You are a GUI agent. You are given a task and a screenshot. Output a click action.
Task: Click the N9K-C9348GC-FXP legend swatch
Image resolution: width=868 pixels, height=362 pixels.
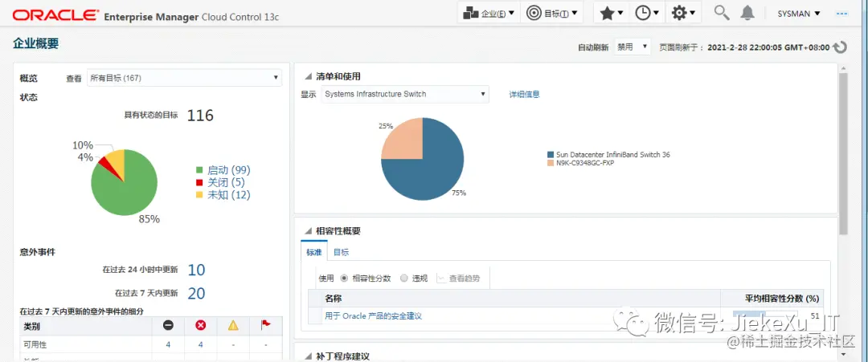click(551, 164)
